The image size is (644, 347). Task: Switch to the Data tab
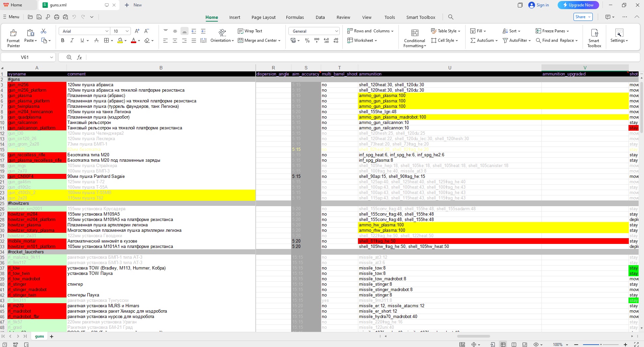320,17
